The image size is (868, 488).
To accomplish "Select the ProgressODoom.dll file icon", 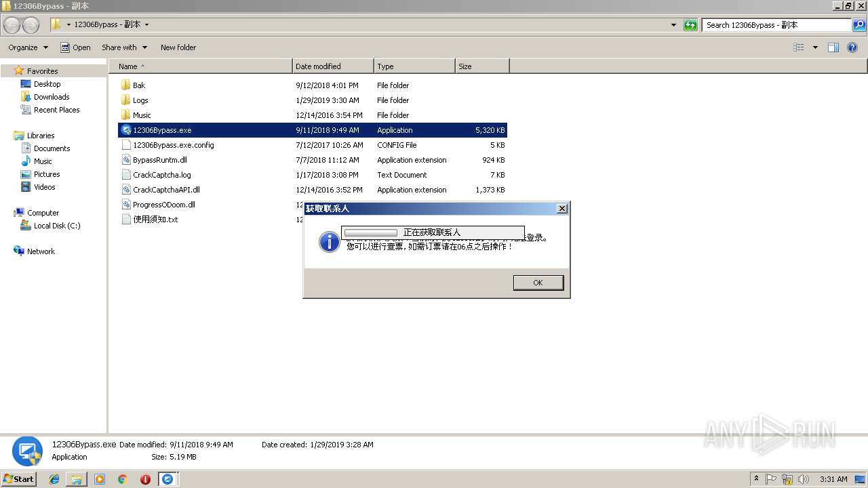I will tap(125, 205).
